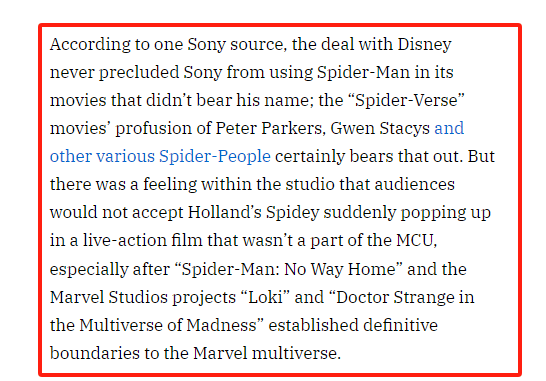The image size is (546, 381).
Task: Click the word 'audiences' in the paragraph
Action: pos(414,184)
